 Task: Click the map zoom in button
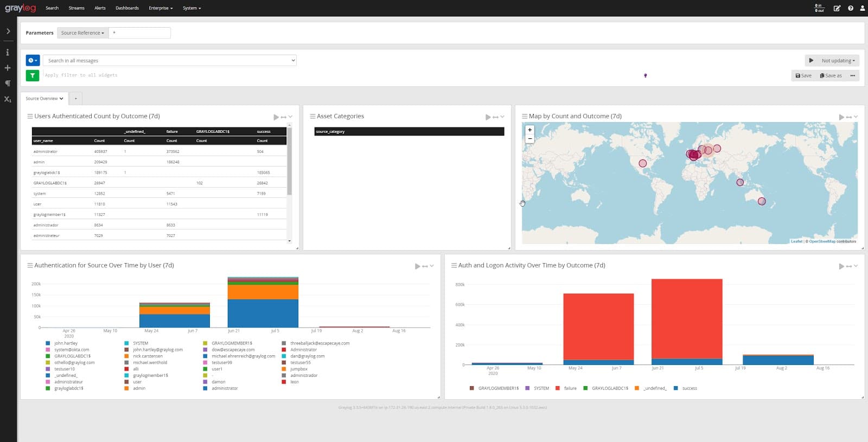[x=530, y=130]
